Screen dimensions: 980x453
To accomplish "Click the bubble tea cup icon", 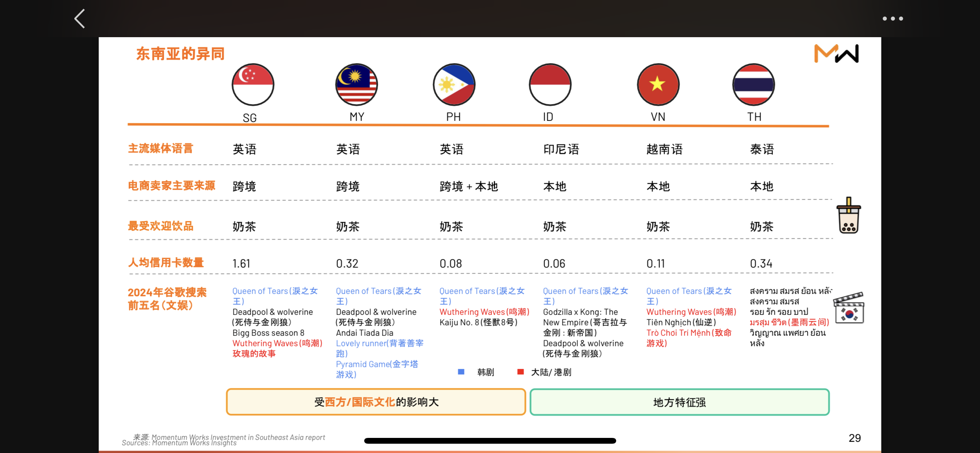I will [848, 215].
